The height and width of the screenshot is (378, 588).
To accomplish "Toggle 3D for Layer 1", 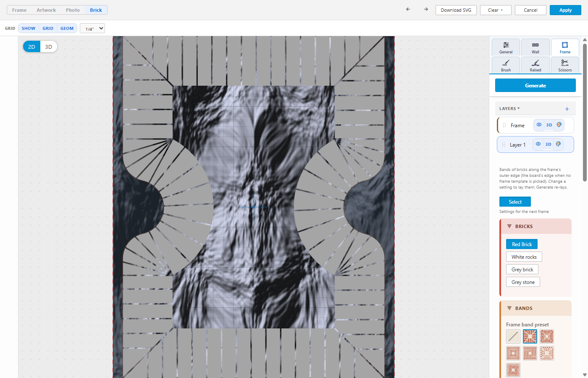I will (548, 144).
